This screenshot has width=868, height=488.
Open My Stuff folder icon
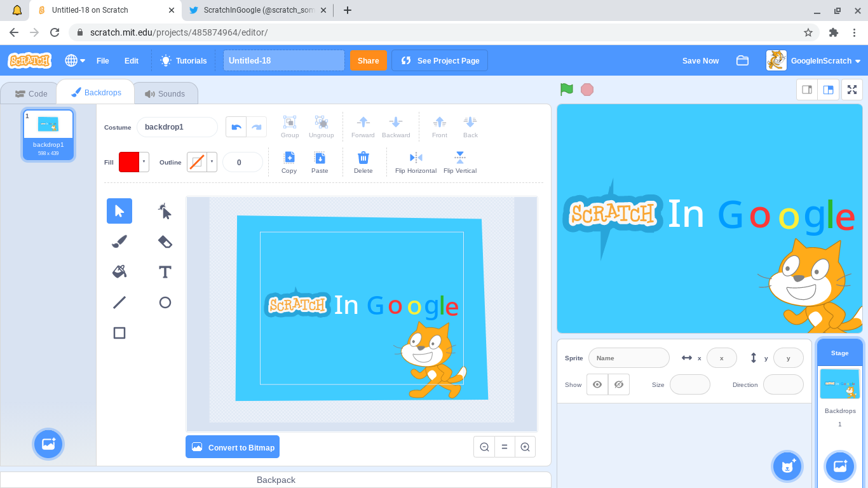tap(742, 60)
